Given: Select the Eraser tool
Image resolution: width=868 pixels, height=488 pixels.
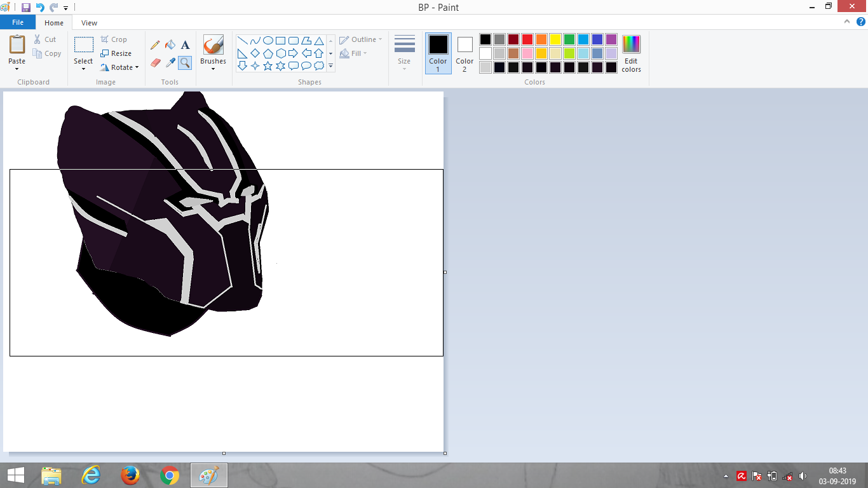Looking at the screenshot, I should [x=155, y=62].
